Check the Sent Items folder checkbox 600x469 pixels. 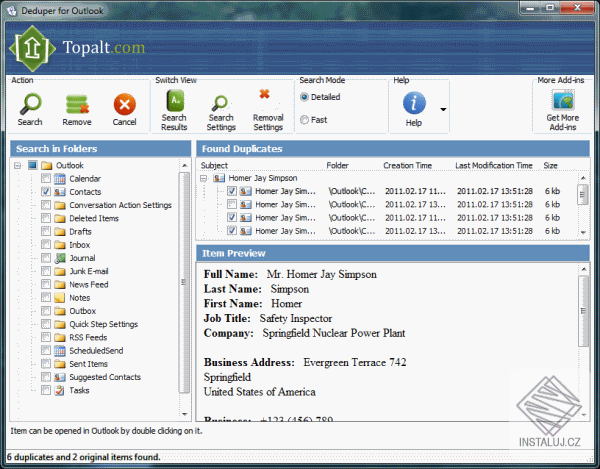46,364
